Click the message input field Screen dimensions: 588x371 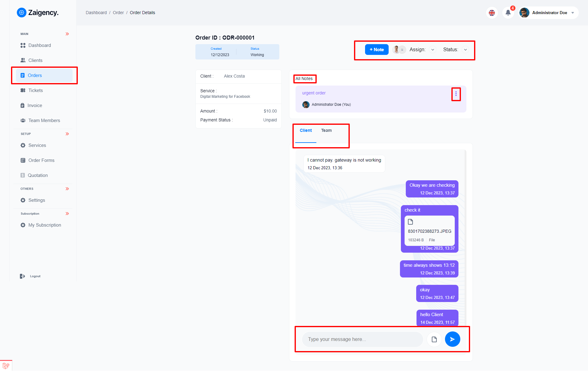[361, 339]
